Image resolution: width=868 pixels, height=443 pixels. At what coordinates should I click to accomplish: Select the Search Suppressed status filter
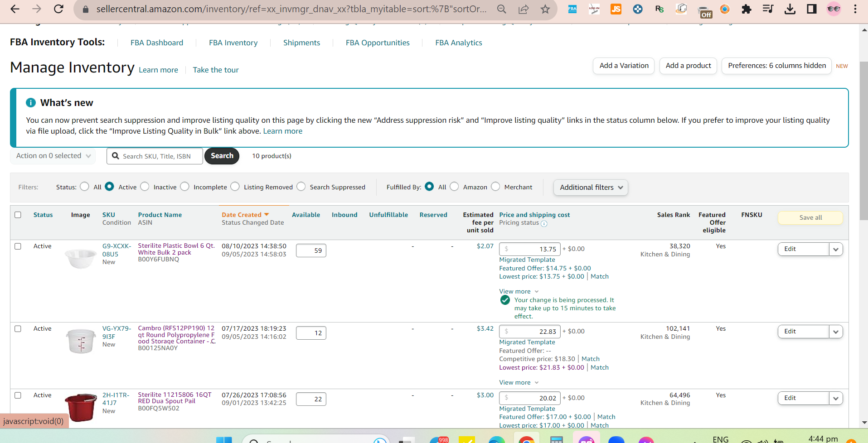[301, 187]
